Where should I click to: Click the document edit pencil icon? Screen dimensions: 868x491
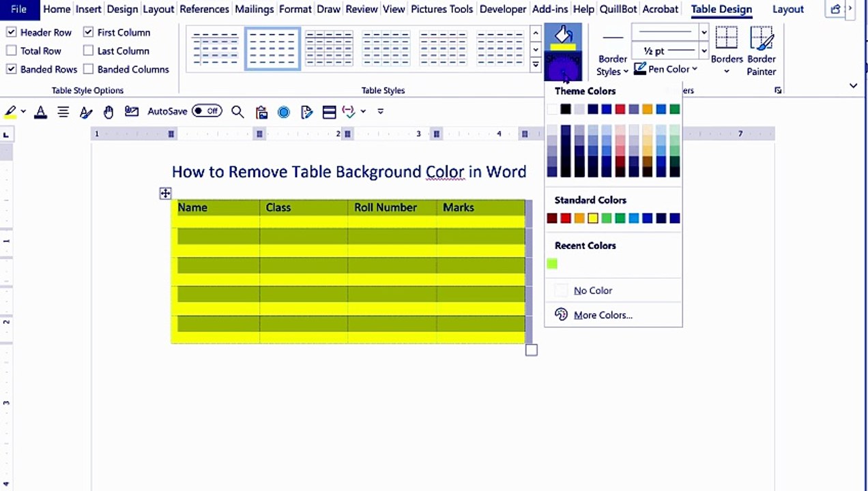pos(306,112)
